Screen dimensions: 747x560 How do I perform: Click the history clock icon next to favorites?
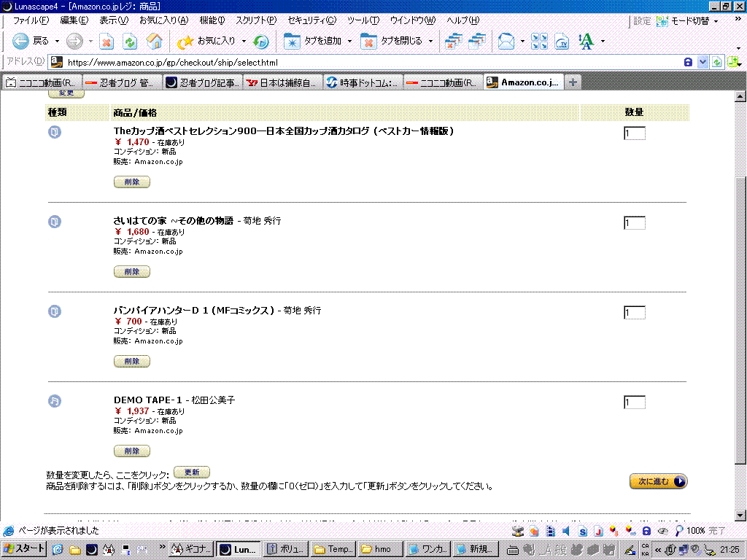pos(260,42)
